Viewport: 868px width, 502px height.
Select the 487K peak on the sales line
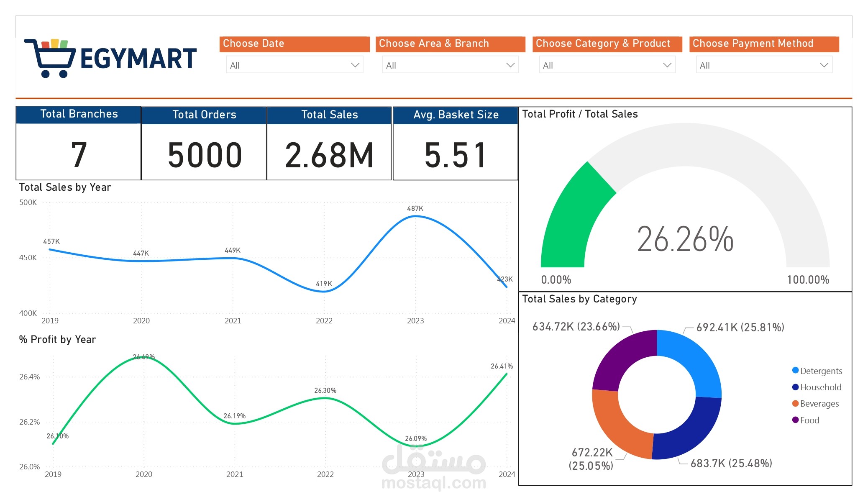tap(415, 215)
